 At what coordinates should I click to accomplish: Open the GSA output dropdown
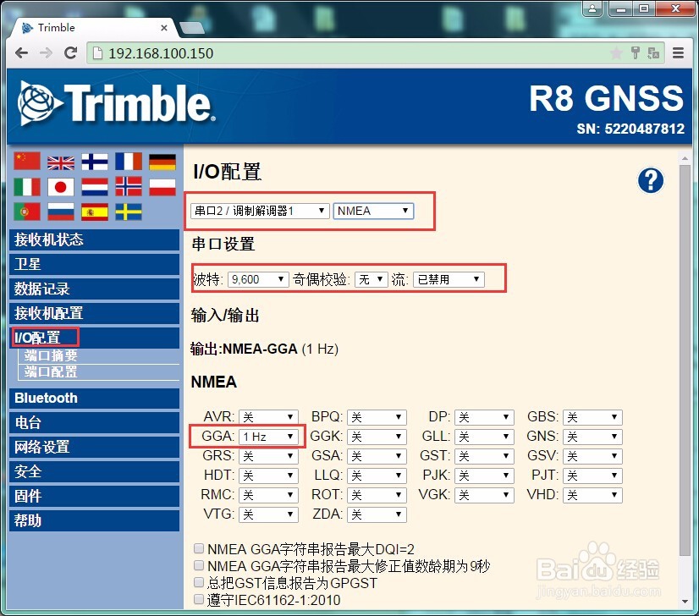pyautogui.click(x=377, y=456)
